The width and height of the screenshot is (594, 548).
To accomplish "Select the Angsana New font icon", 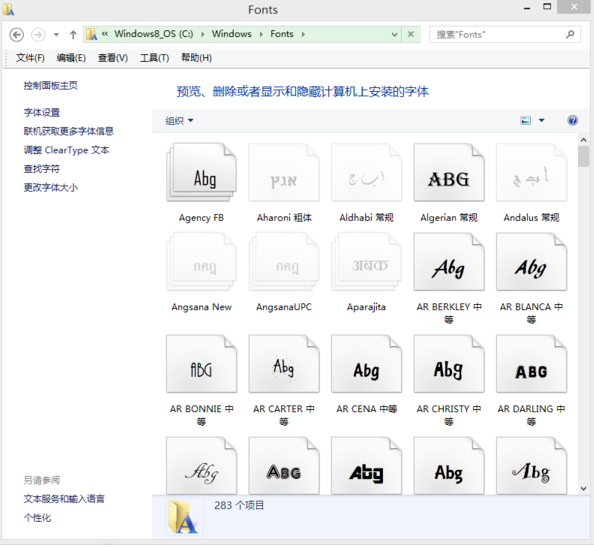I will pos(202,262).
